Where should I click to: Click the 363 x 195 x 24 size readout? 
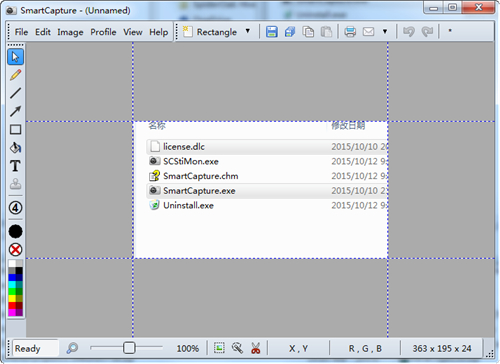pyautogui.click(x=442, y=349)
